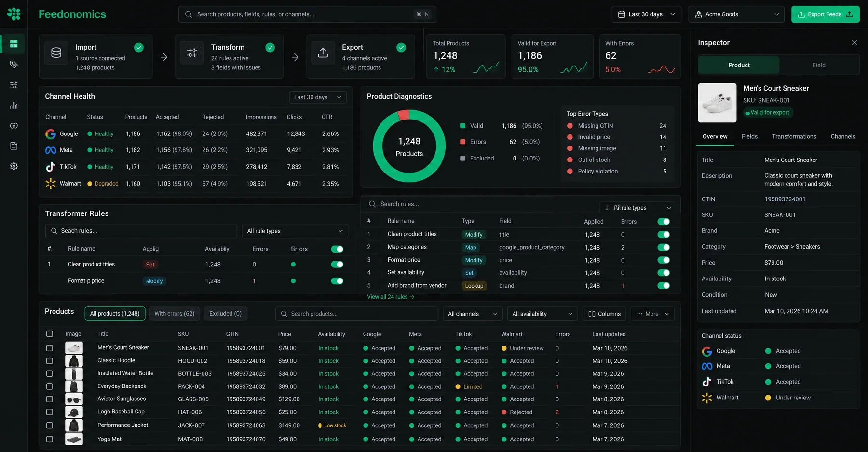Click the TikTok logo in Channel Health
Viewport: 868px width, 452px height.
51,167
